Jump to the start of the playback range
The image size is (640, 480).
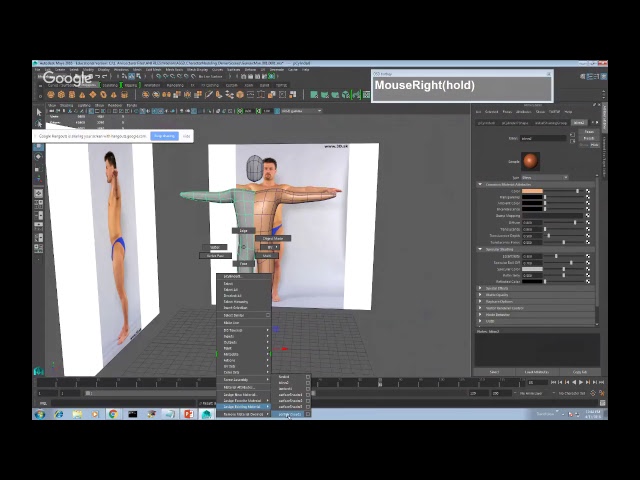coord(553,382)
